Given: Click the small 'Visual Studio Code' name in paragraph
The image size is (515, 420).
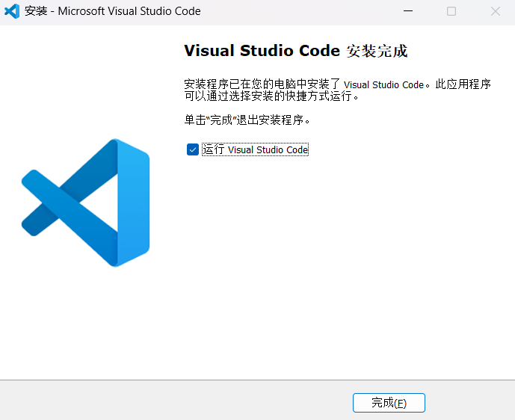Looking at the screenshot, I should (x=383, y=85).
